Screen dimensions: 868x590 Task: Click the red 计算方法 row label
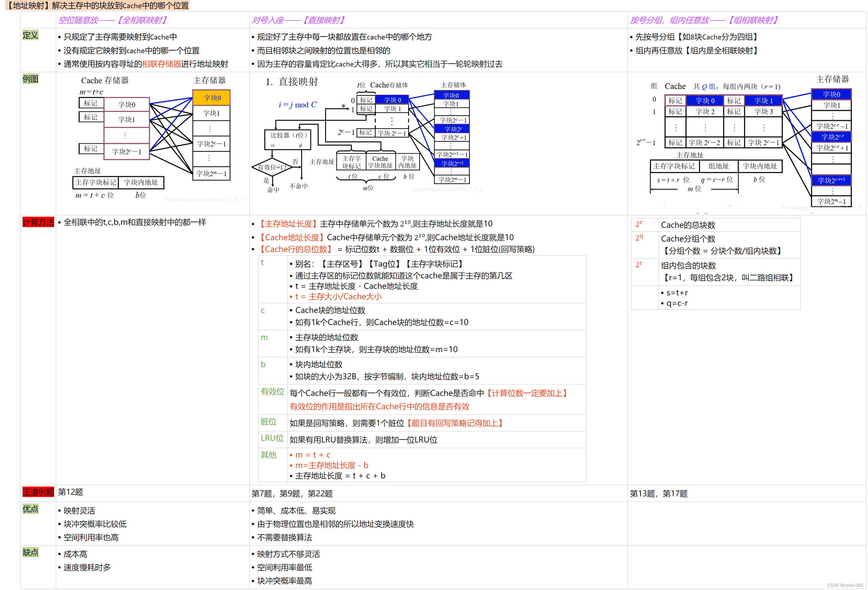click(x=38, y=222)
